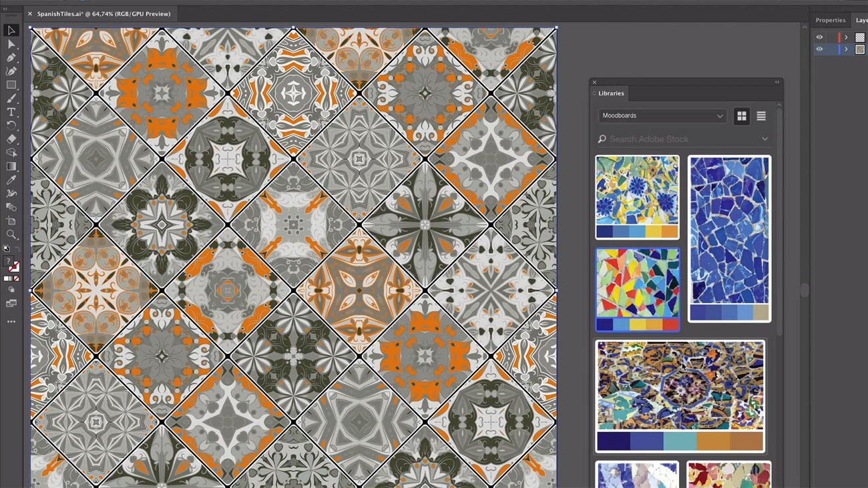Image resolution: width=868 pixels, height=488 pixels.
Task: Set Color fill mode below Fill box
Action: pos(7,278)
